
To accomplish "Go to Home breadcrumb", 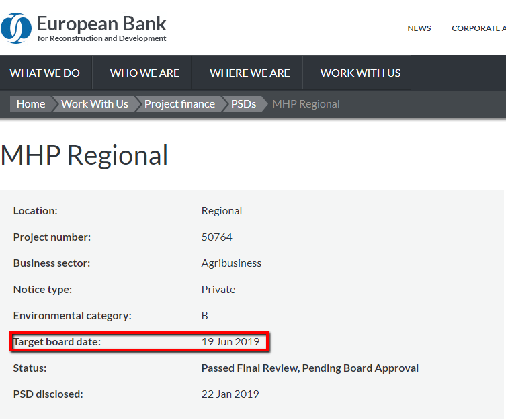I will 31,104.
